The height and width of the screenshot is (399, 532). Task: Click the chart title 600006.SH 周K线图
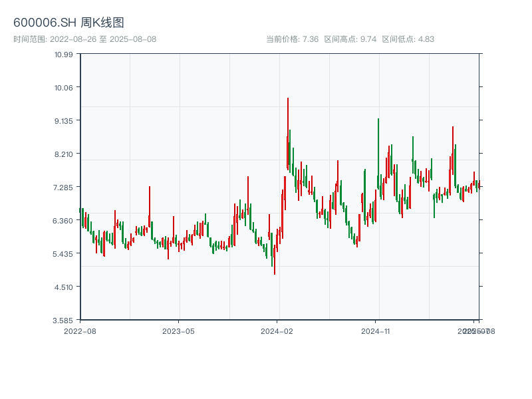(x=68, y=23)
